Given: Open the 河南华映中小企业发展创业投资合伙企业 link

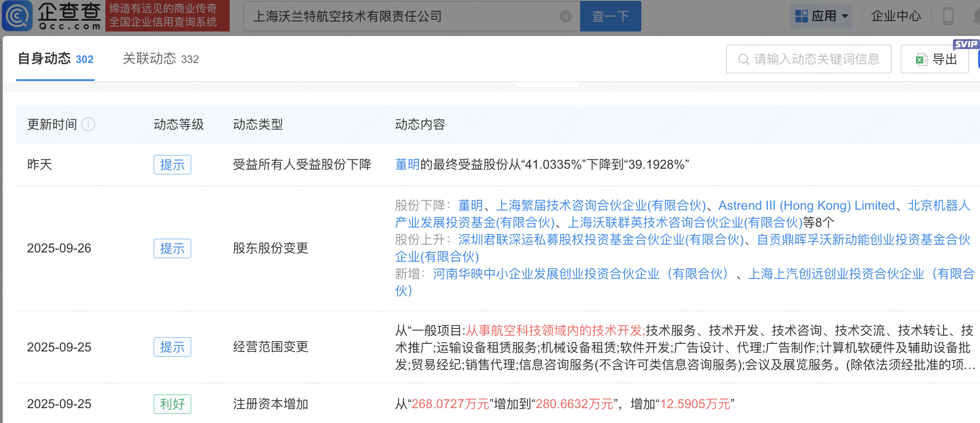Looking at the screenshot, I should point(580,274).
